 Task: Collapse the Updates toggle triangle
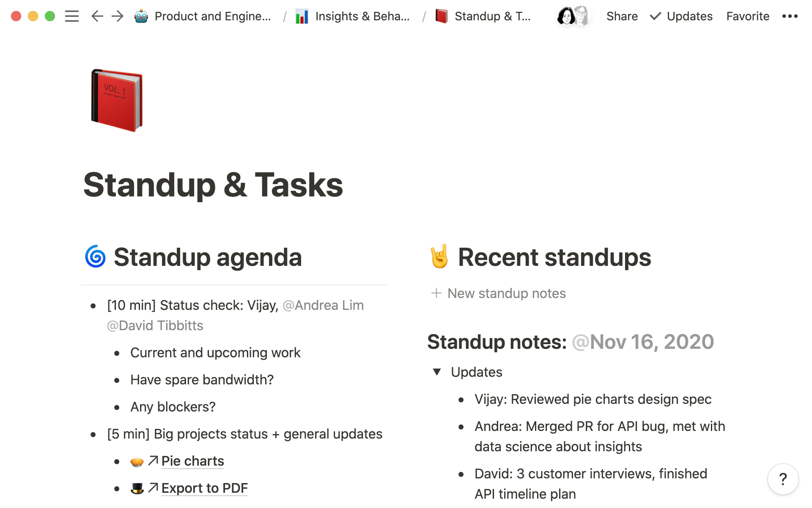click(x=437, y=372)
